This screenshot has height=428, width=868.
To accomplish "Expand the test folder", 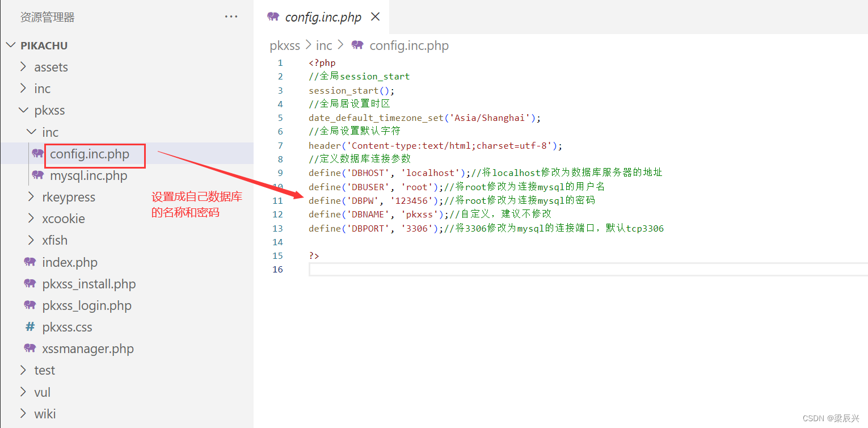I will (23, 370).
